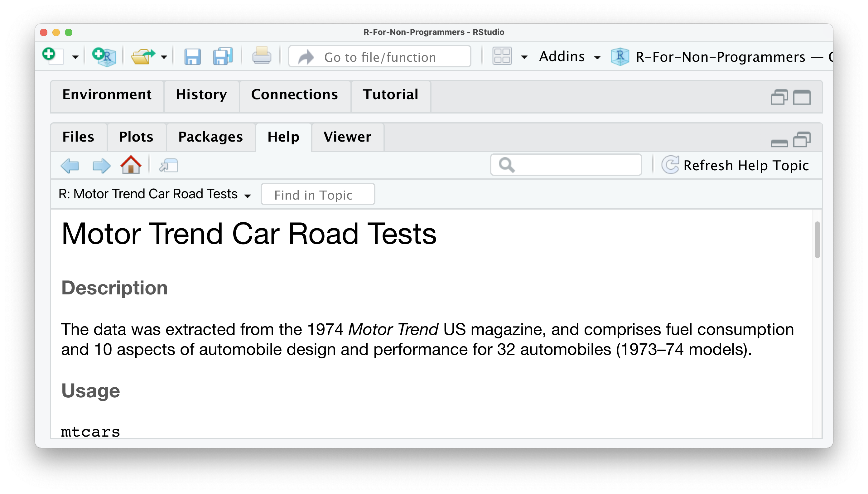Open the new file type dropdown arrow
Image resolution: width=868 pixels, height=494 pixels.
coord(75,57)
